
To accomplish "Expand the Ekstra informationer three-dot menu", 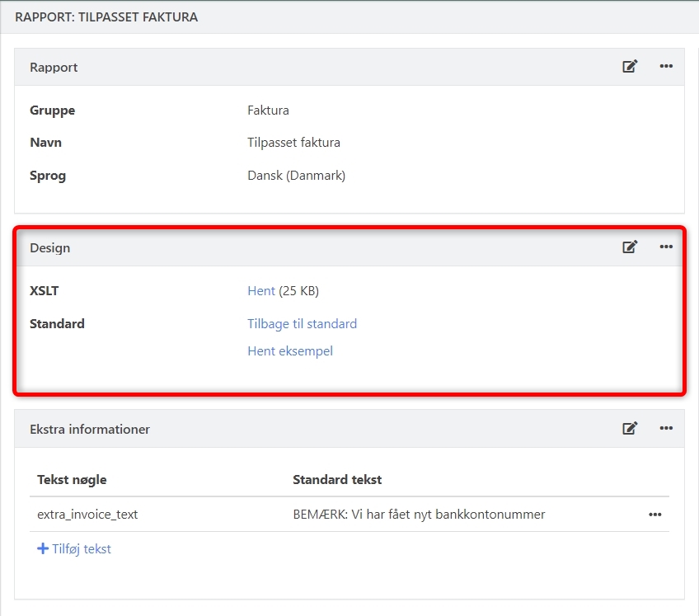I will point(666,428).
